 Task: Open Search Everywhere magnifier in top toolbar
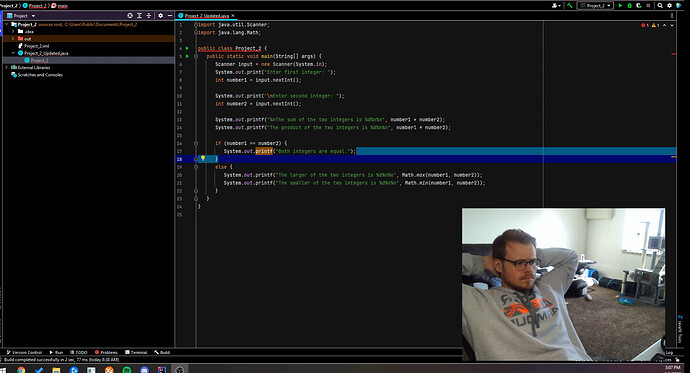pos(660,6)
